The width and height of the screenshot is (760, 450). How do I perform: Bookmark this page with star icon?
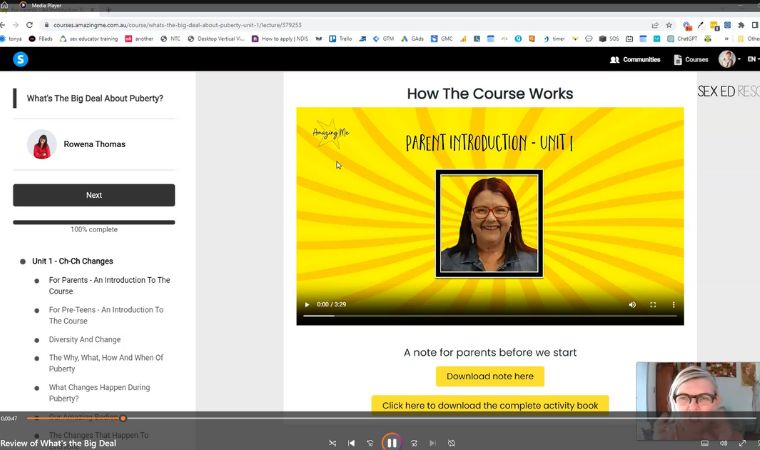[x=669, y=25]
